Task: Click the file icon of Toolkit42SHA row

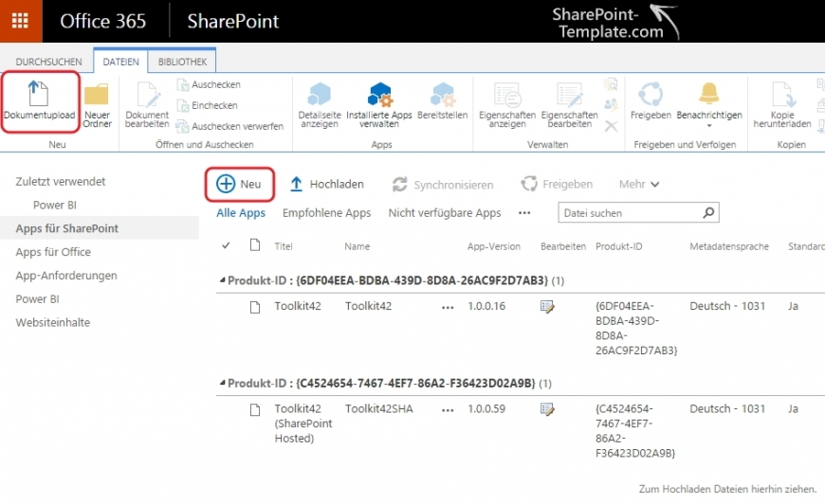Action: coord(255,410)
